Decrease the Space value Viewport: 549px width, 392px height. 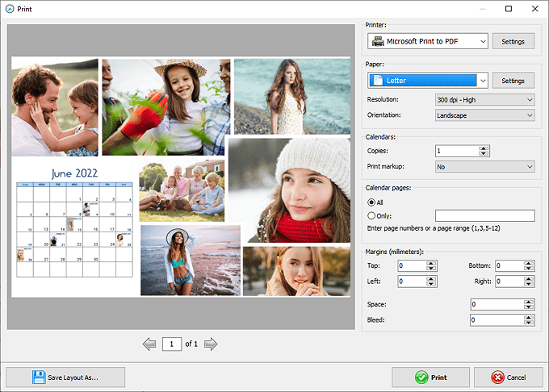[x=529, y=307]
